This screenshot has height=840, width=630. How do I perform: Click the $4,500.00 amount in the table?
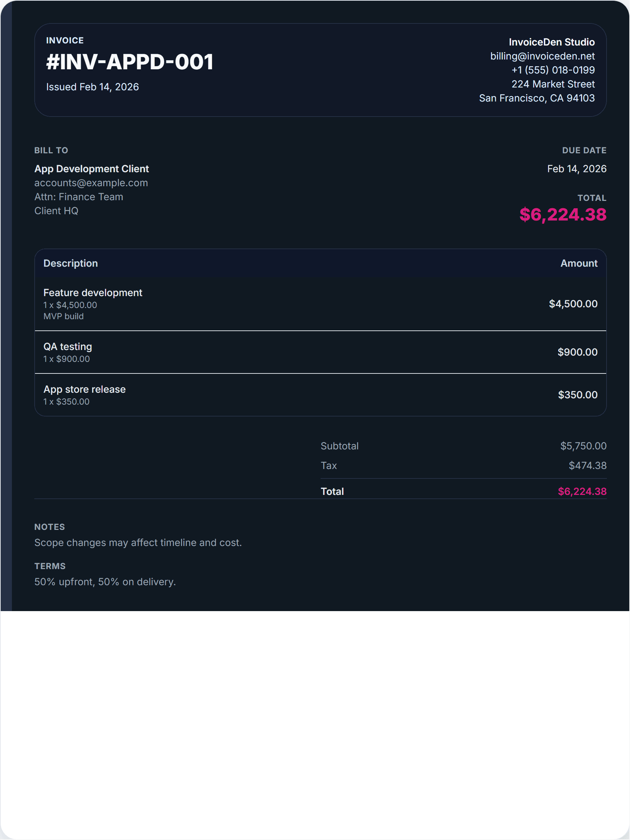click(573, 304)
